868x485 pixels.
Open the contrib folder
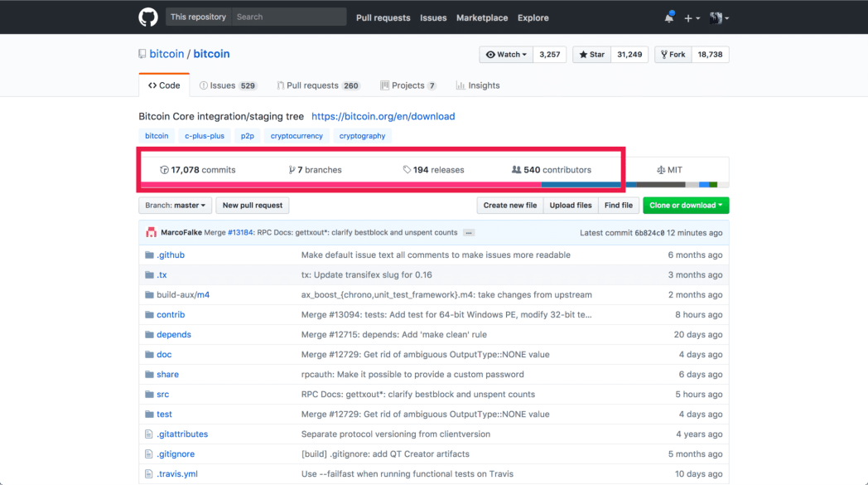tap(171, 315)
